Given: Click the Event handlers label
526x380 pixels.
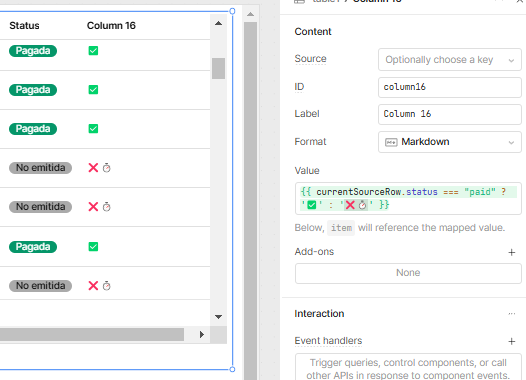Looking at the screenshot, I should point(328,341).
